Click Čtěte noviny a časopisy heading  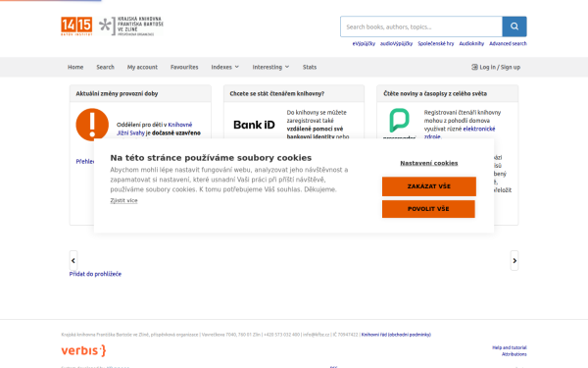(x=435, y=93)
